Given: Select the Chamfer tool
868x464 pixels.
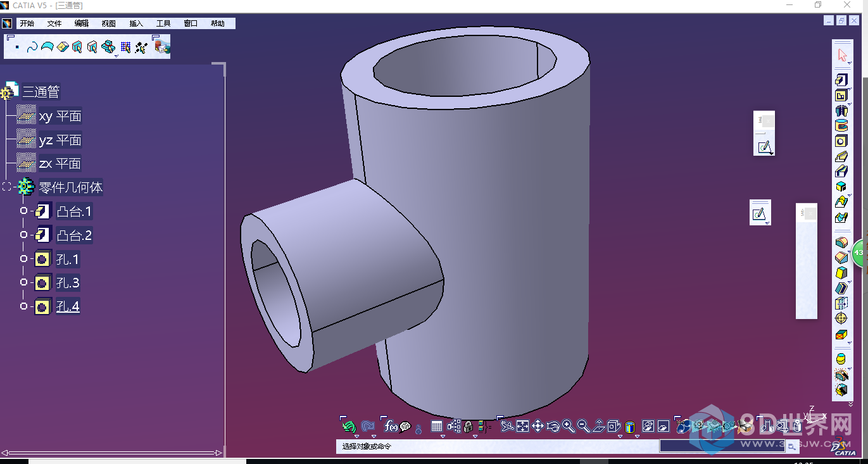Looking at the screenshot, I should [841, 258].
